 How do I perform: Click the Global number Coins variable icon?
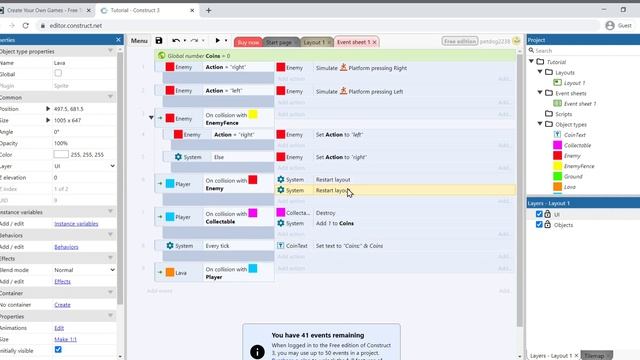click(x=162, y=56)
